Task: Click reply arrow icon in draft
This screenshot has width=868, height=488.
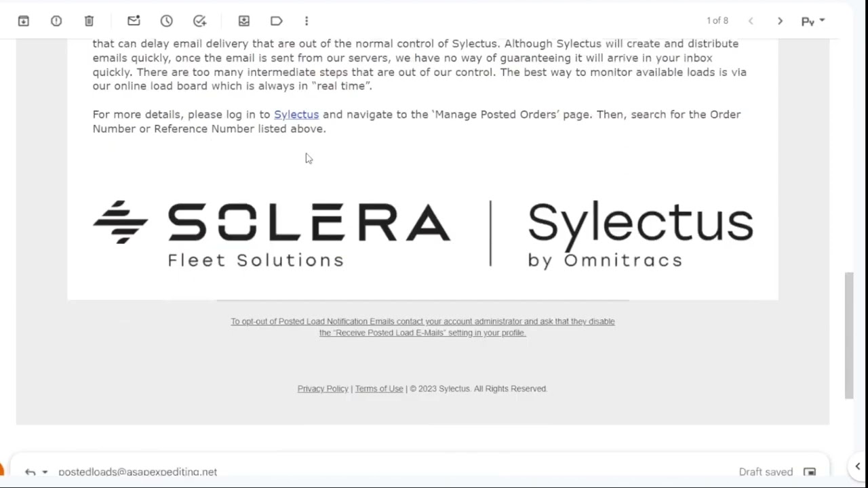Action: click(x=30, y=472)
